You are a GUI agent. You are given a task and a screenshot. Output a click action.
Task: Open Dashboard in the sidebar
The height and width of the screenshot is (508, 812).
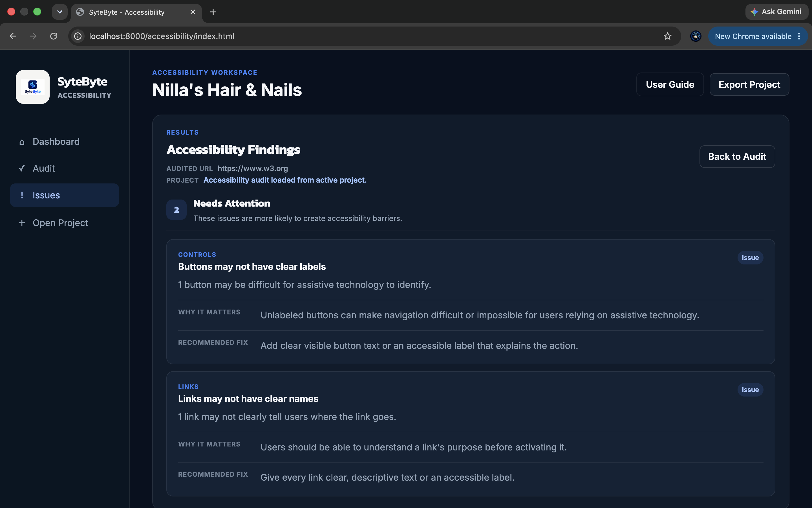64,141
